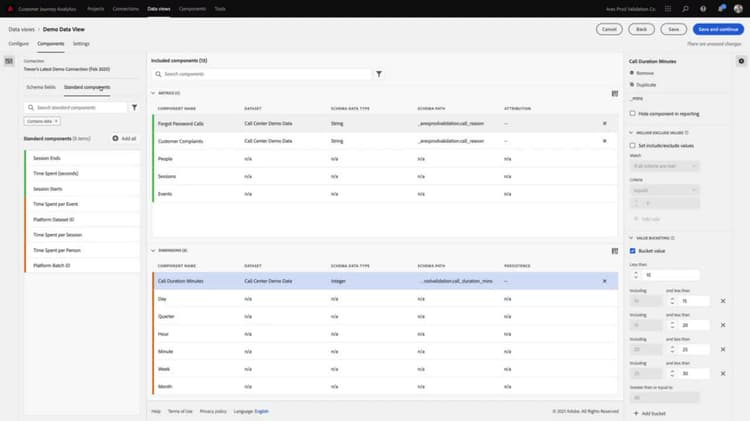Open the help question mark icon
This screenshot has width=750, height=421.
pyautogui.click(x=703, y=9)
